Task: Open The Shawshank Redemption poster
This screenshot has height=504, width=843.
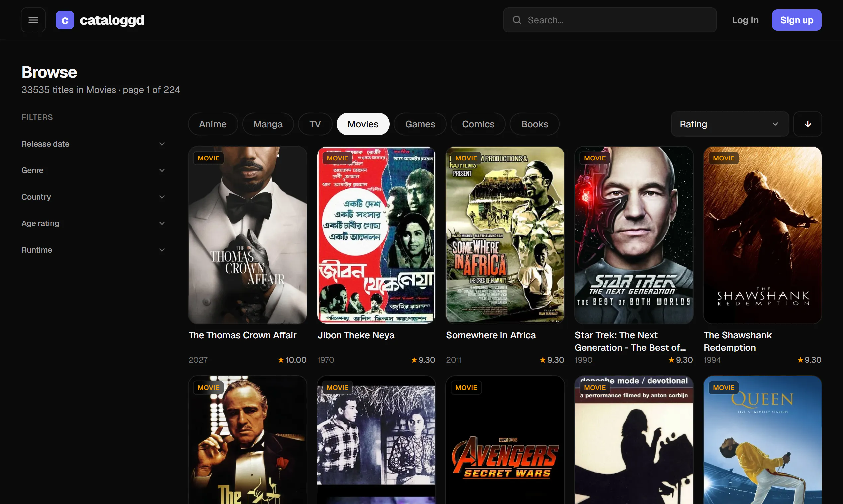Action: pyautogui.click(x=762, y=235)
